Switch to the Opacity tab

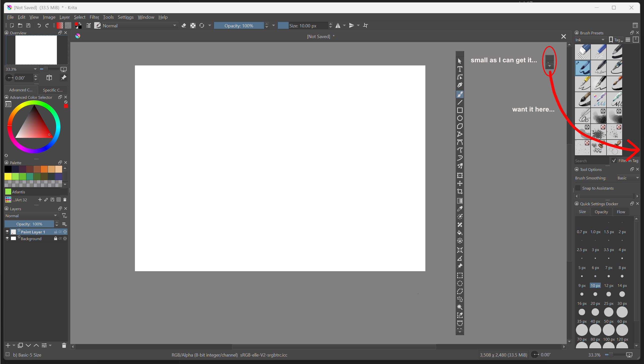point(601,212)
